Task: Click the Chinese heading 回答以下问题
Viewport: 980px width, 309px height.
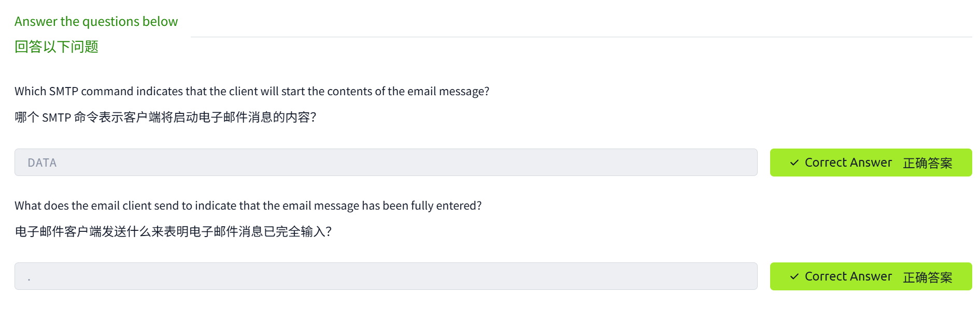Action: point(56,47)
